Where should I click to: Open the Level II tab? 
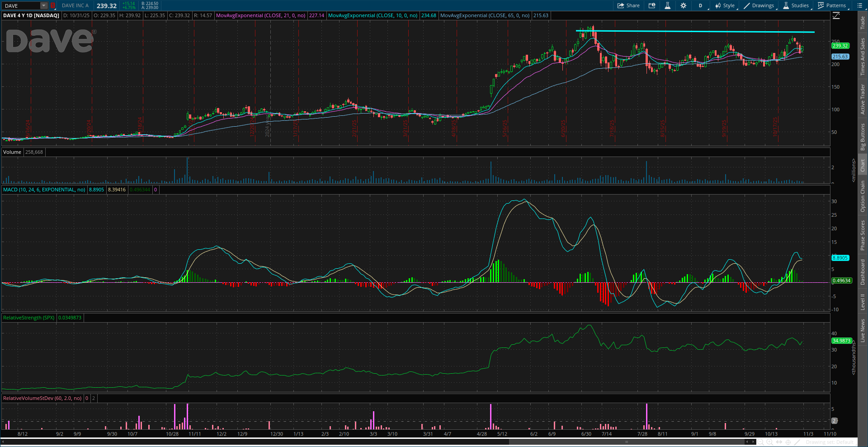(x=863, y=302)
